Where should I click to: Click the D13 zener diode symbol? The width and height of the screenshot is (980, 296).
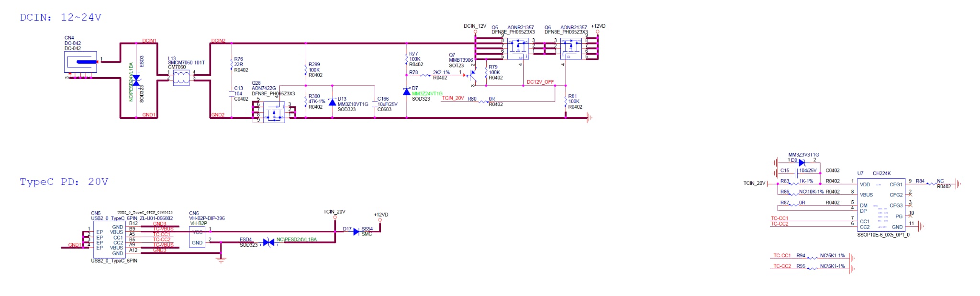coord(332,102)
